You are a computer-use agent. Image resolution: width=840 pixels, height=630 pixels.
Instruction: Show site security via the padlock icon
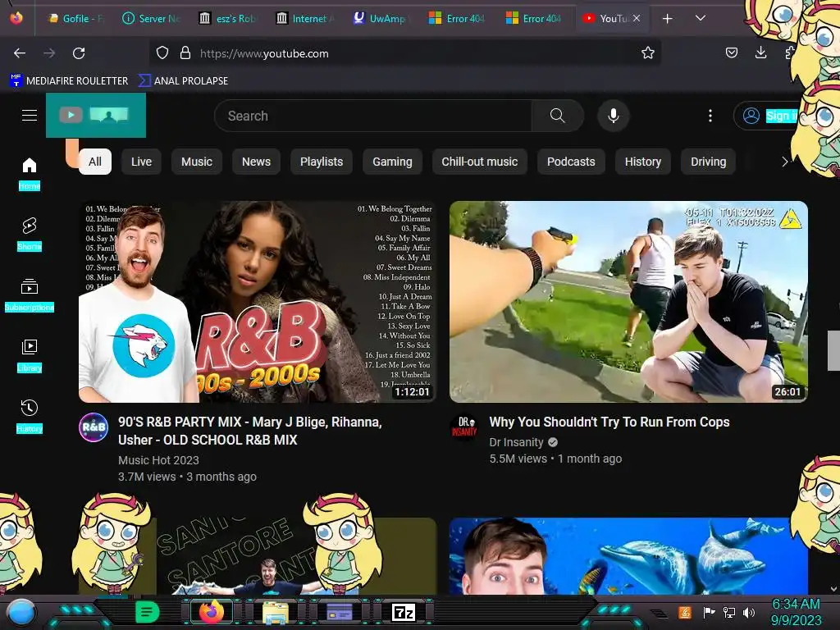pyautogui.click(x=185, y=53)
